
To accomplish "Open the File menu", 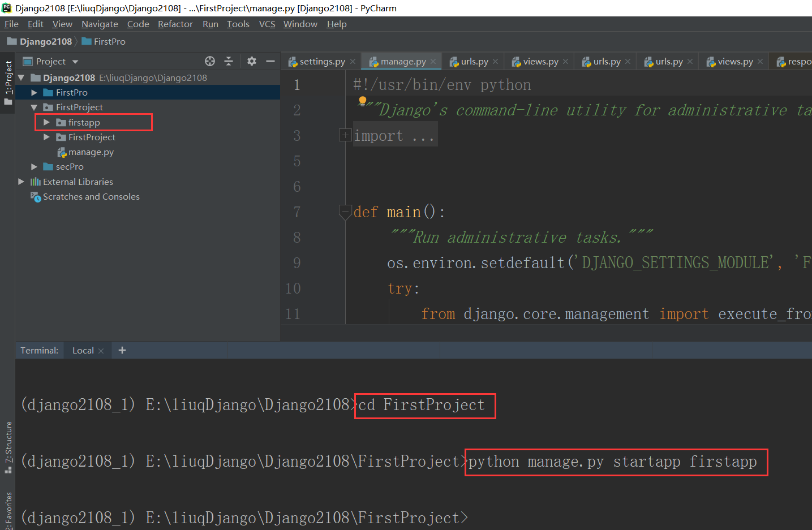I will pos(11,24).
